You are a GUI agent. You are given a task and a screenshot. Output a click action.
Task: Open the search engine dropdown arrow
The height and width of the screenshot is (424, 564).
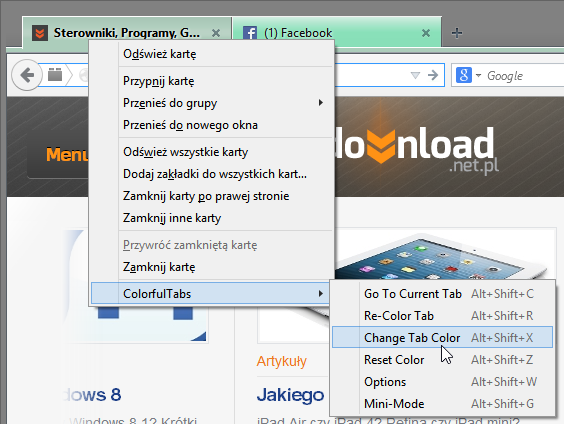click(478, 76)
